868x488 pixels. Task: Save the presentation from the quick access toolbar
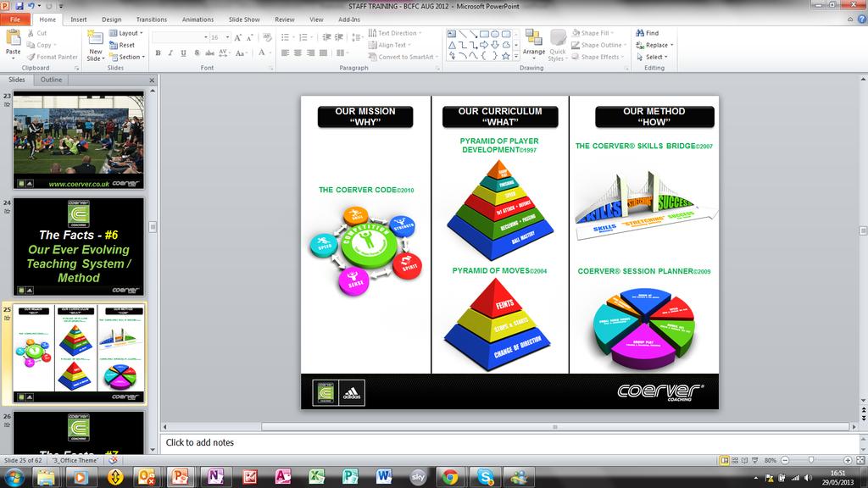tap(19, 6)
